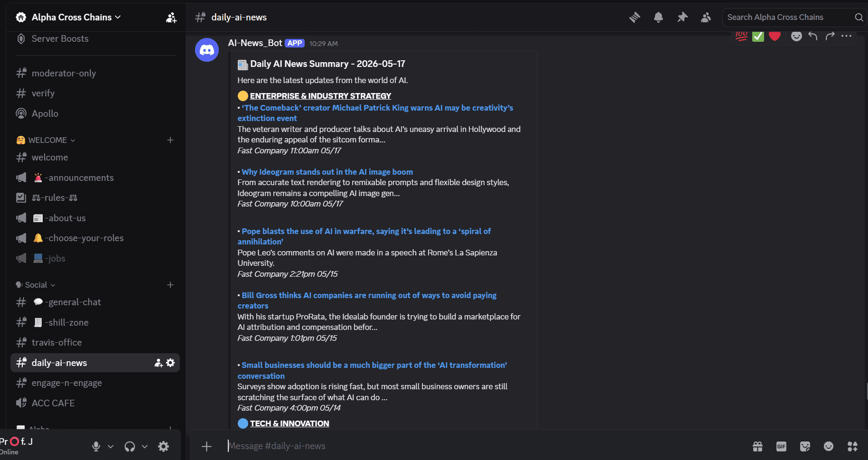Open the Threads icon in the channel header

click(635, 18)
